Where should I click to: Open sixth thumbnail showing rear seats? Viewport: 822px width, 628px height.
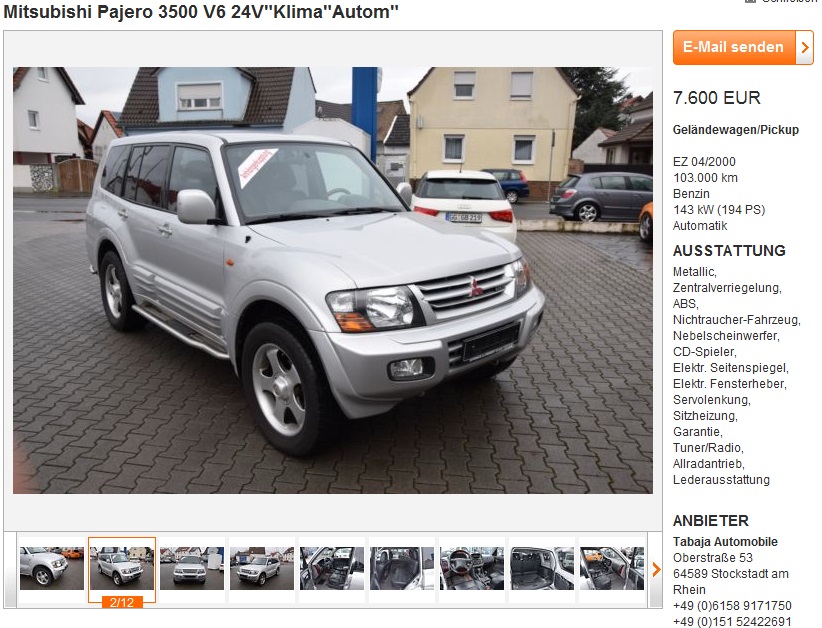(x=402, y=568)
